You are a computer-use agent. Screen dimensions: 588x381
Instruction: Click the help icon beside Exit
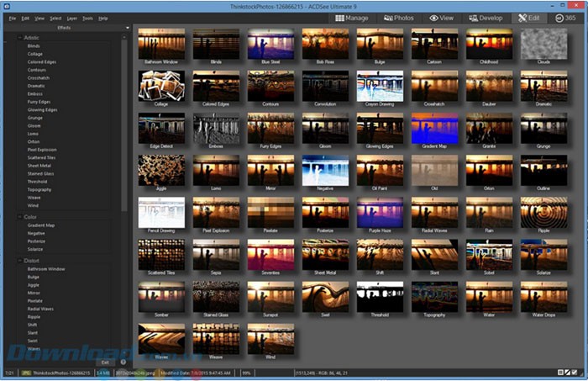123,362
